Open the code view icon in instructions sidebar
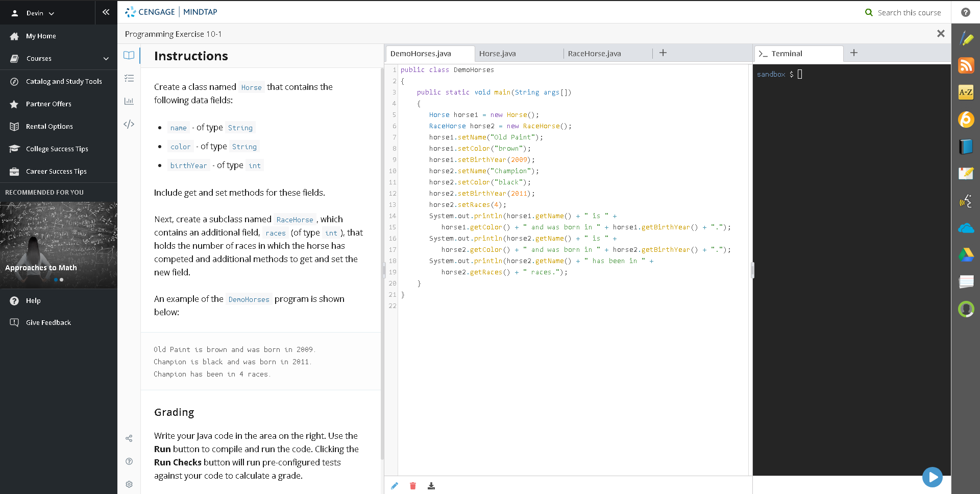Viewport: 980px width, 494px height. [x=129, y=124]
